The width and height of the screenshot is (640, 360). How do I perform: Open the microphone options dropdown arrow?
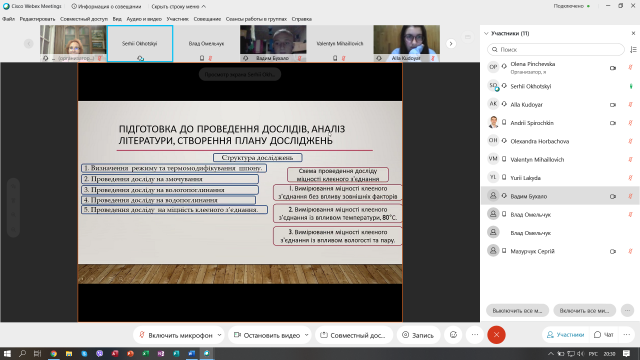tap(220, 335)
